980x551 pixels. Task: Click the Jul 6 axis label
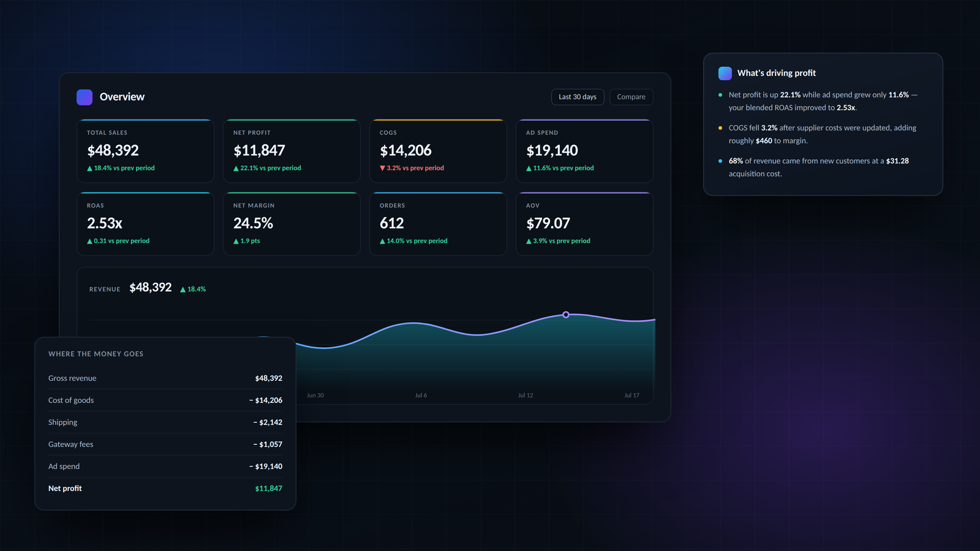click(421, 395)
